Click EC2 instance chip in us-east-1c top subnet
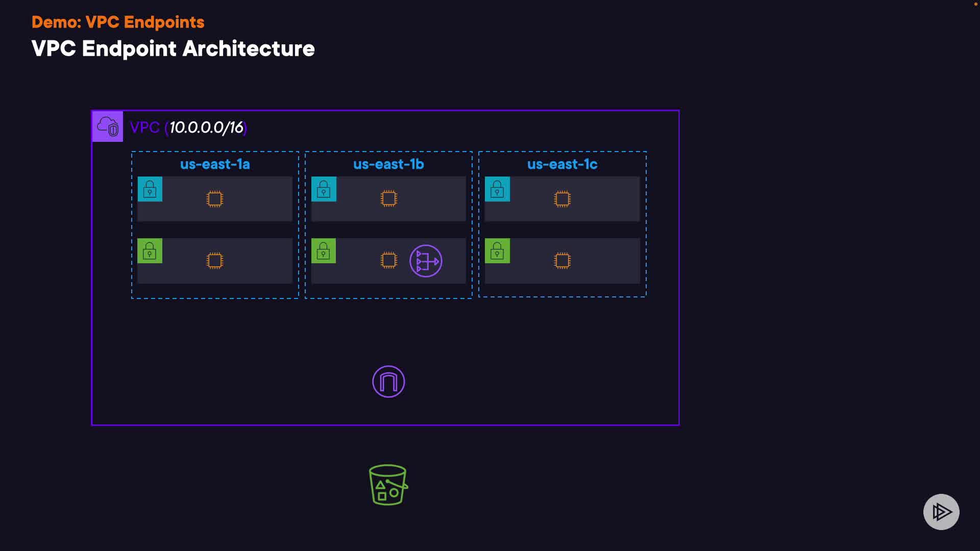This screenshot has height=551, width=980. point(562,199)
